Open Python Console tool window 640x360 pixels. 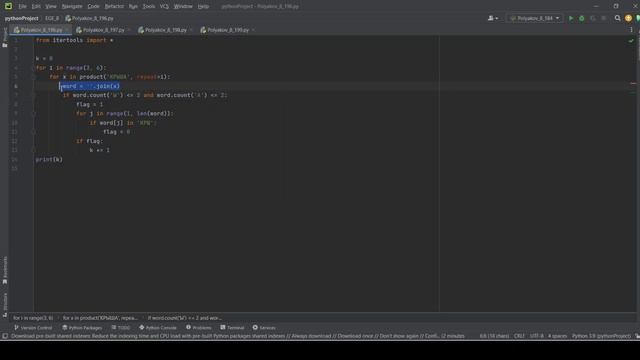pyautogui.click(x=158, y=328)
